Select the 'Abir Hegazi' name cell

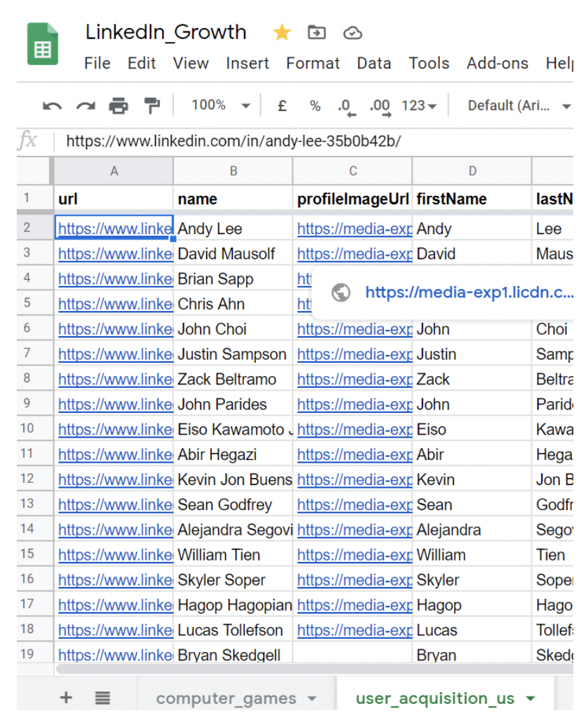[233, 454]
